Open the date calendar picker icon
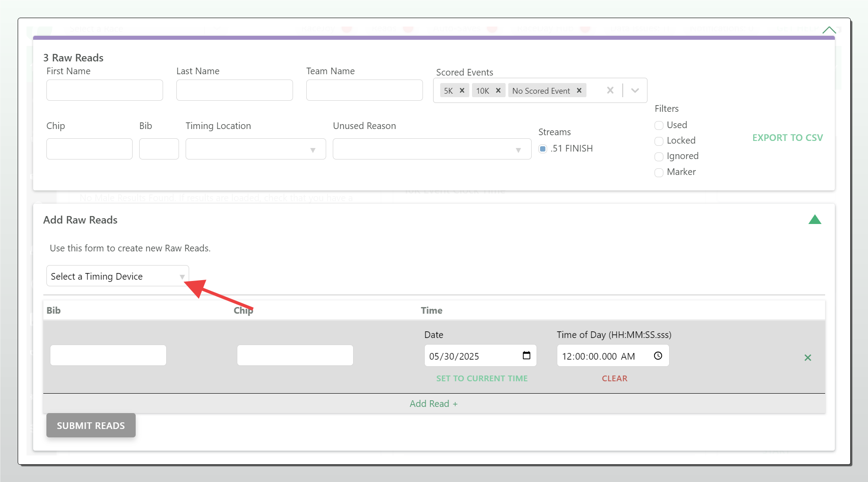Screen dimensions: 868x482 click(x=526, y=356)
